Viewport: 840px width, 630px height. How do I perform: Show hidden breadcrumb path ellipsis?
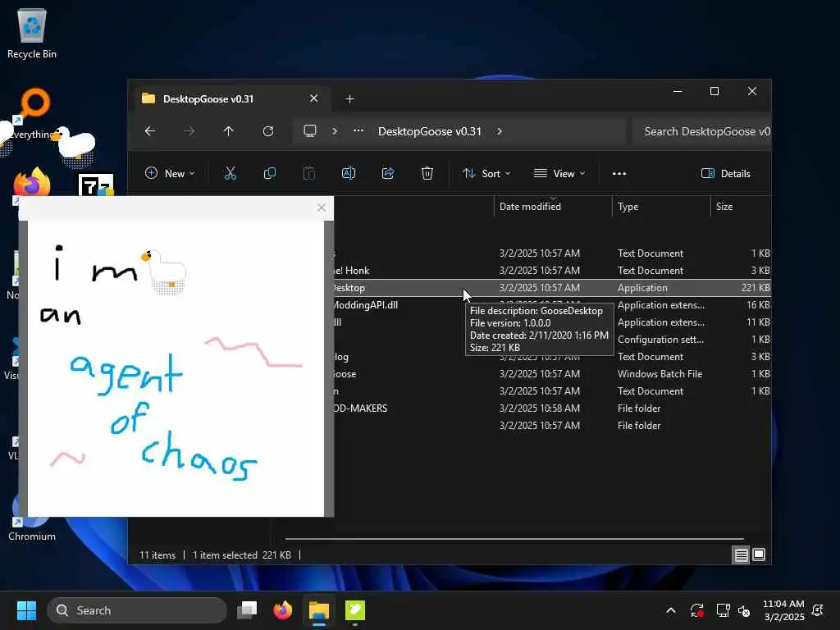tap(358, 130)
